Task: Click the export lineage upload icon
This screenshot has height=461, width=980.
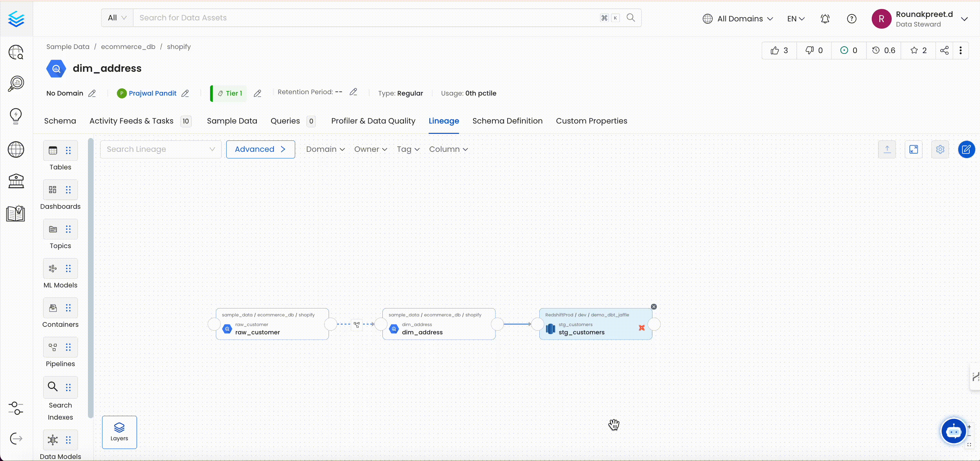Action: coord(887,149)
